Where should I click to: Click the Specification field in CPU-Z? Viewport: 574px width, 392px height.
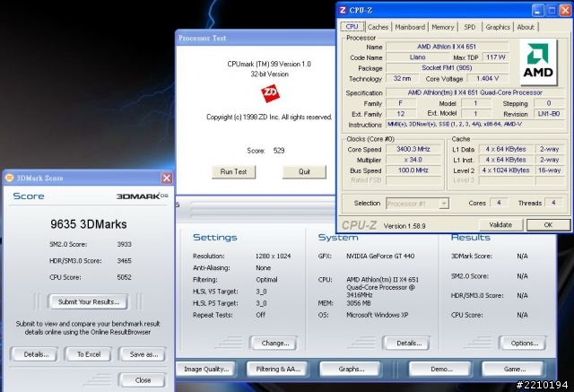(x=475, y=92)
